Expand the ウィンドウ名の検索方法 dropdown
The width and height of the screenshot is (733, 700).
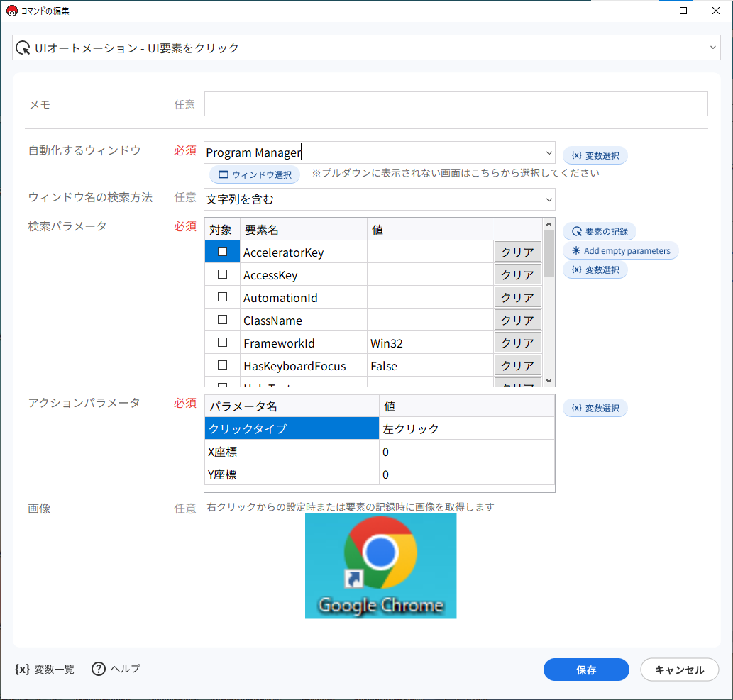tap(549, 200)
